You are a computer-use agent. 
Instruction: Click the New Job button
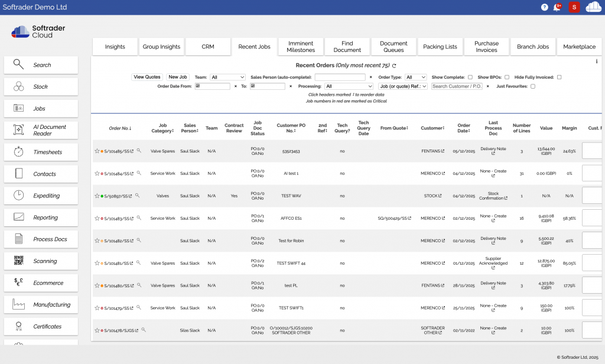[178, 77]
